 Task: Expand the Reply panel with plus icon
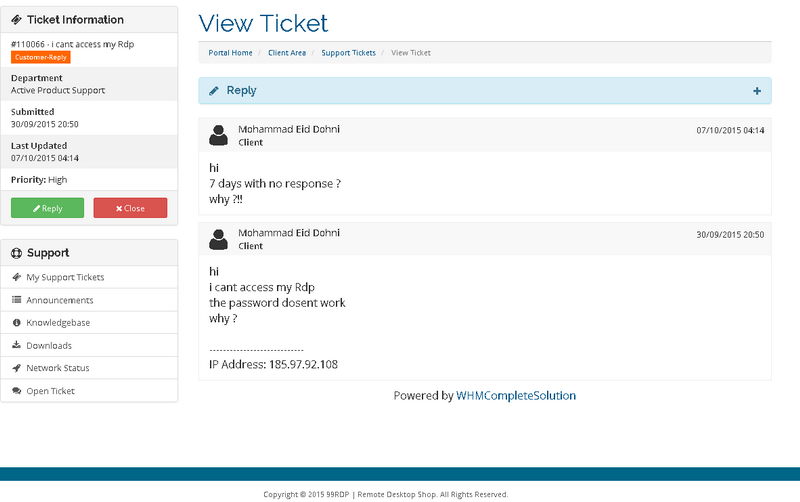pyautogui.click(x=757, y=91)
